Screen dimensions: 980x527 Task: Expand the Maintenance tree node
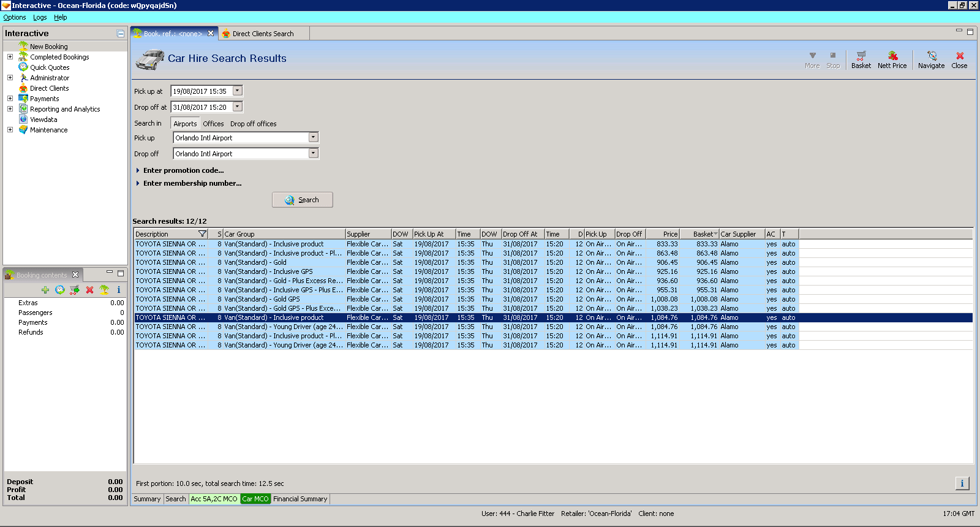pyautogui.click(x=10, y=130)
